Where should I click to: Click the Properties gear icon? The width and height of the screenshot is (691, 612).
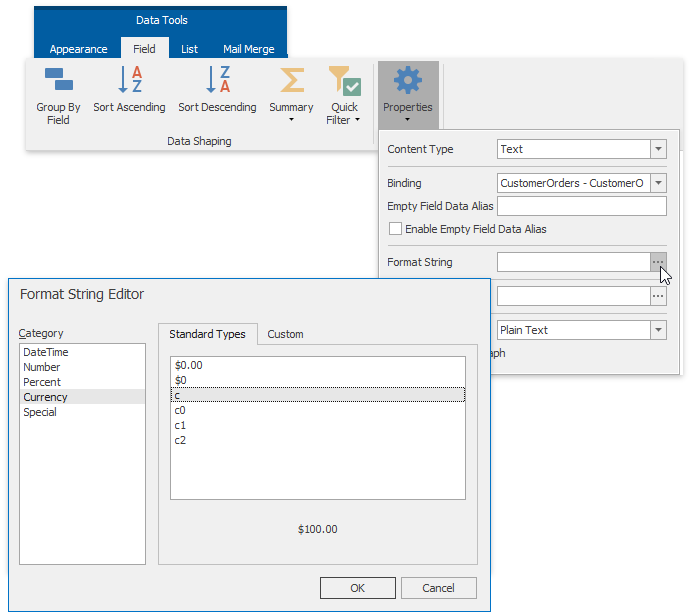tap(407, 80)
